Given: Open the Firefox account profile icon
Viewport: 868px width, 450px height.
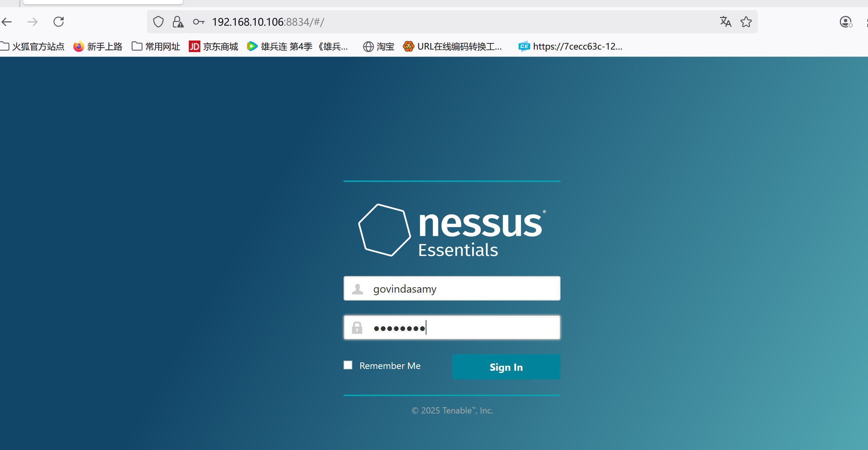Looking at the screenshot, I should pyautogui.click(x=846, y=22).
